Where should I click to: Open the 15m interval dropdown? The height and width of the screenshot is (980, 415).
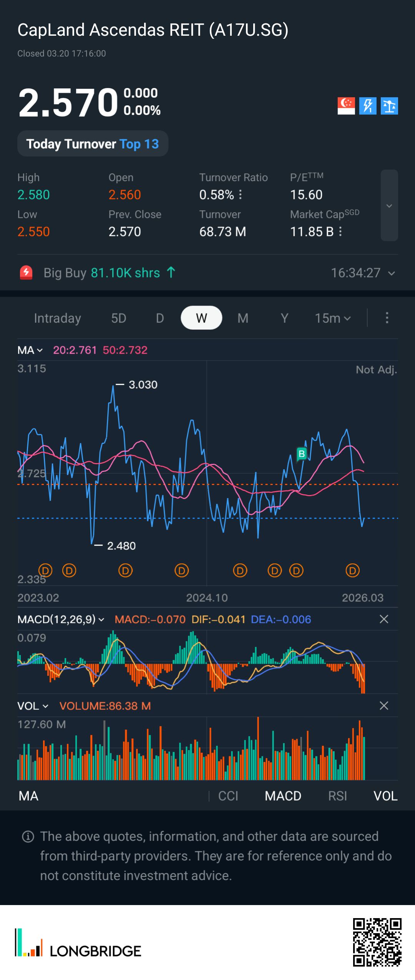click(x=332, y=318)
